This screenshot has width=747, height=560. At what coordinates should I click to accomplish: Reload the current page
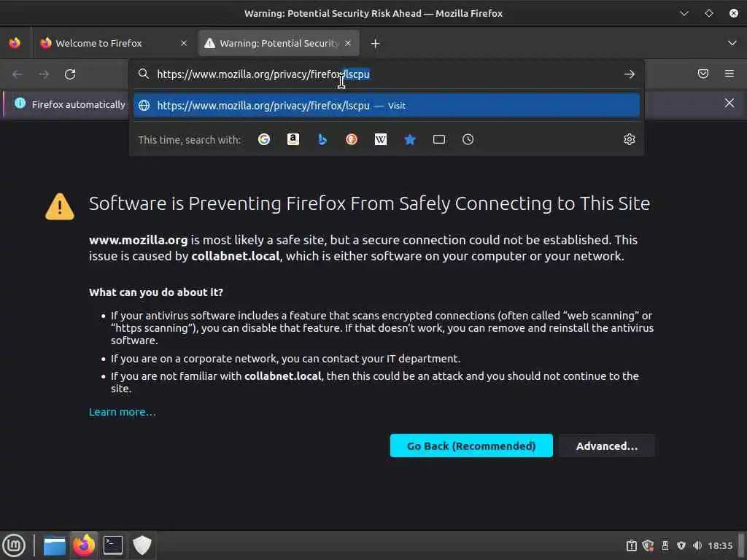tap(70, 74)
